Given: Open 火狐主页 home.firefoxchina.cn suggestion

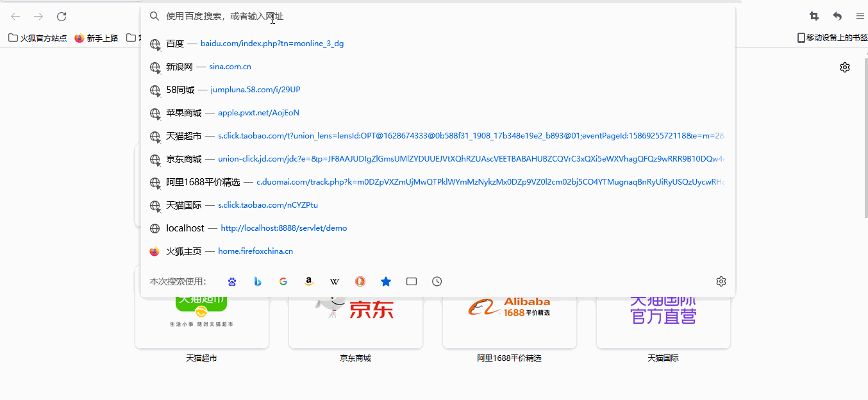Looking at the screenshot, I should click(x=438, y=251).
